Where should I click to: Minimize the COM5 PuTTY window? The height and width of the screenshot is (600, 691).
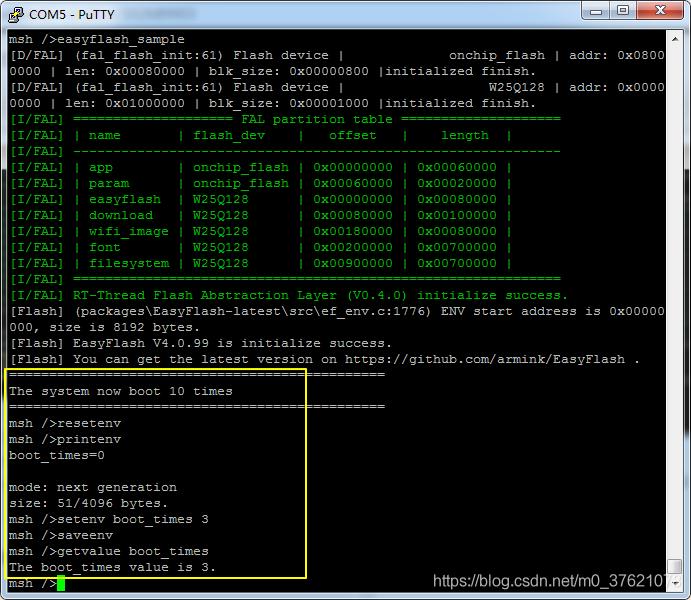coord(596,11)
